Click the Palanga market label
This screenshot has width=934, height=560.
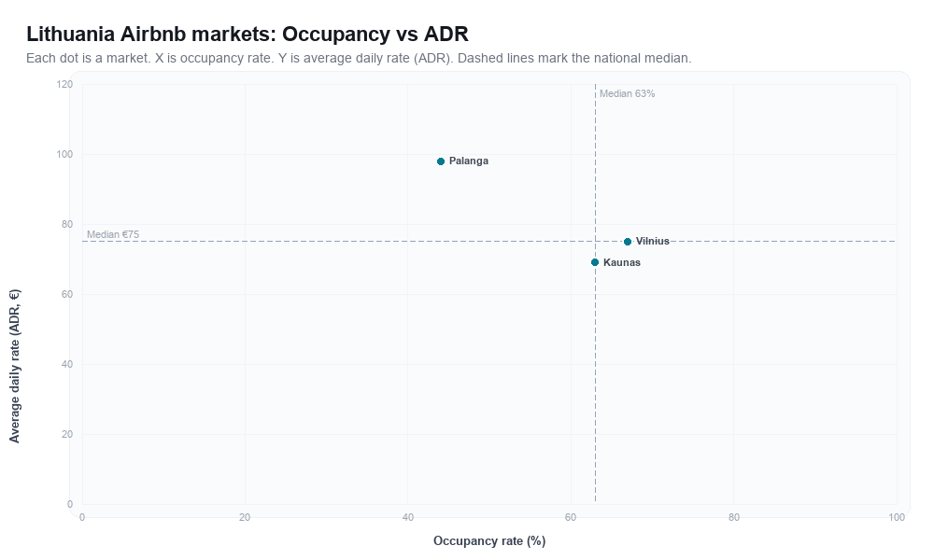(x=468, y=161)
